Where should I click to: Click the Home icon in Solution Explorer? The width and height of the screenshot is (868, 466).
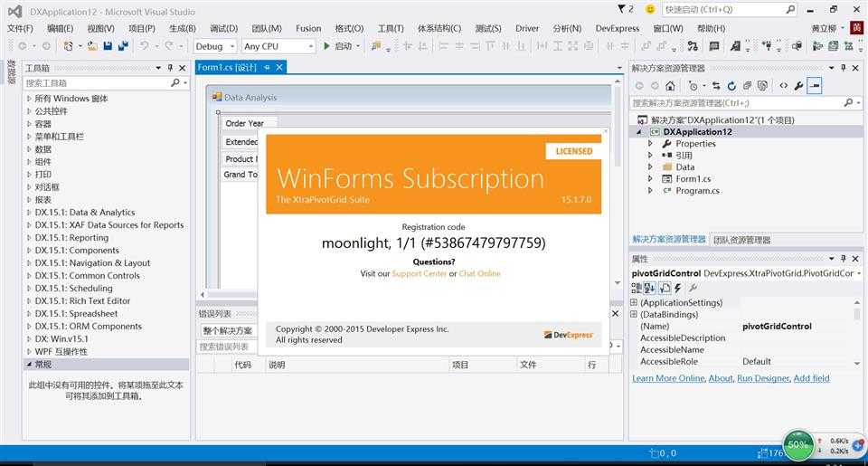pos(670,86)
